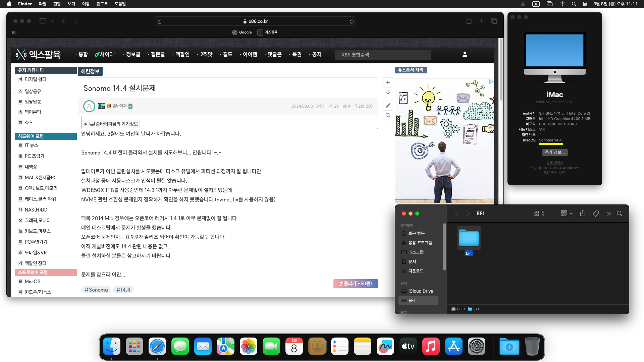This screenshot has height=362, width=644.
Task: Open the #Sonoma tag
Action: point(96,290)
